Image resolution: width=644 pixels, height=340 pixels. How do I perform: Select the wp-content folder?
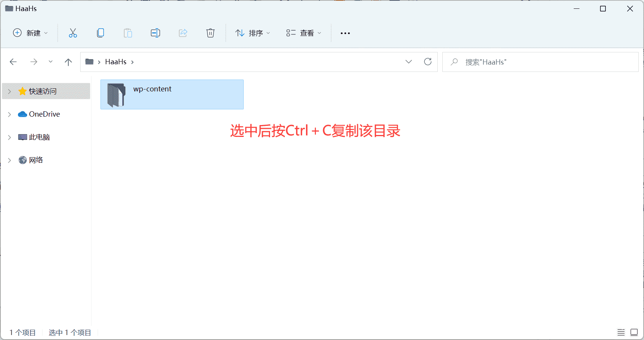(x=172, y=94)
